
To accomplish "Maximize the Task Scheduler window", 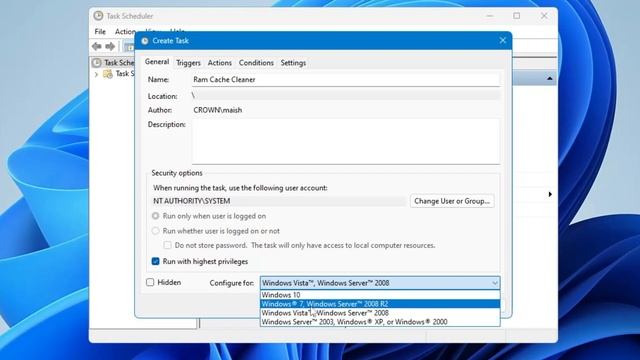I will (x=517, y=16).
